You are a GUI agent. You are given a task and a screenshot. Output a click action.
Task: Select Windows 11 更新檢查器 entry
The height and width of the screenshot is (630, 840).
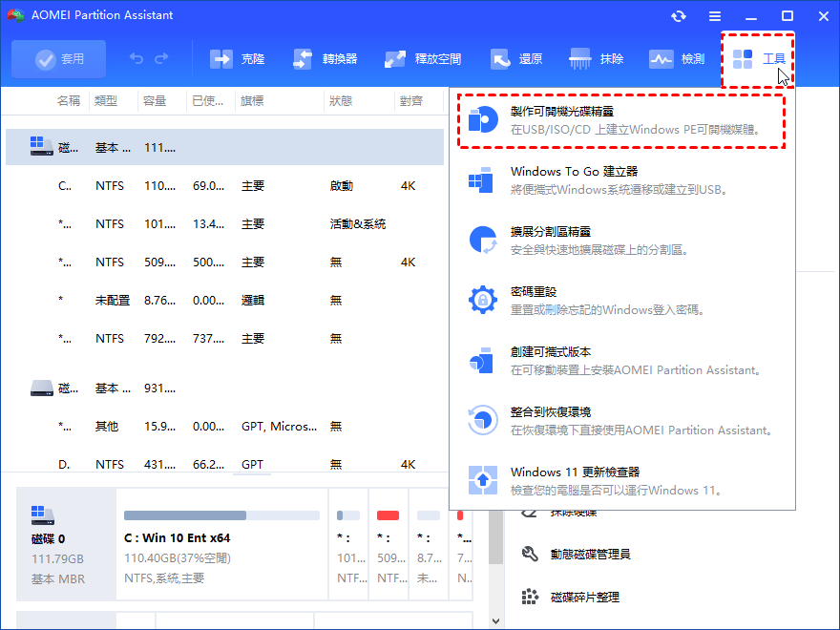[x=621, y=480]
